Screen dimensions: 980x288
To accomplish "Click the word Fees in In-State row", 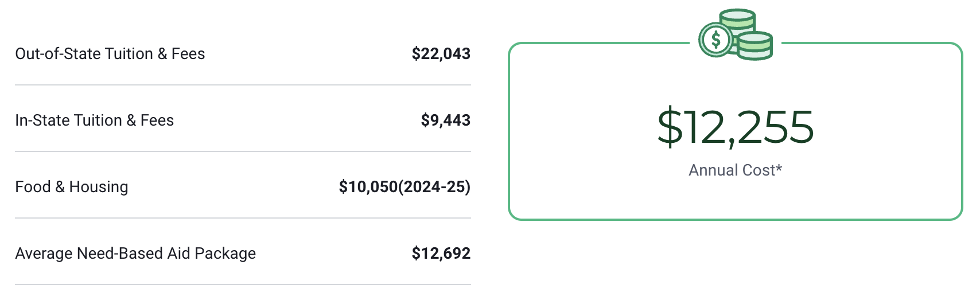I will (x=157, y=120).
